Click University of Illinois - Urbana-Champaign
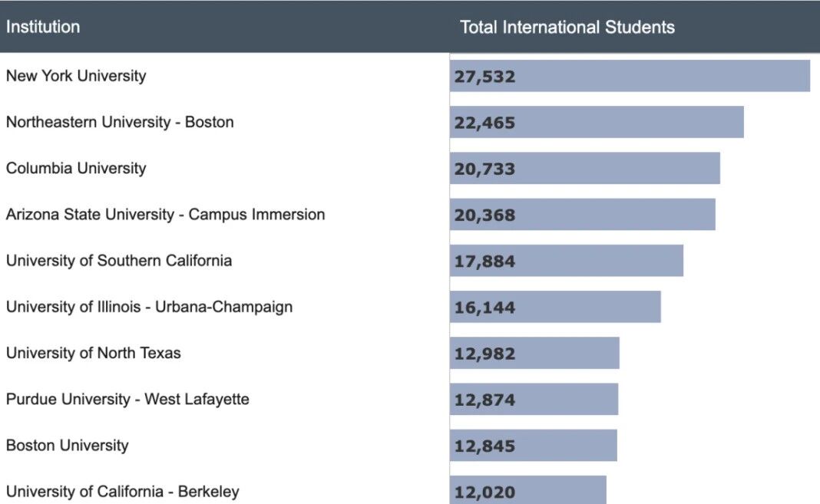 149,307
